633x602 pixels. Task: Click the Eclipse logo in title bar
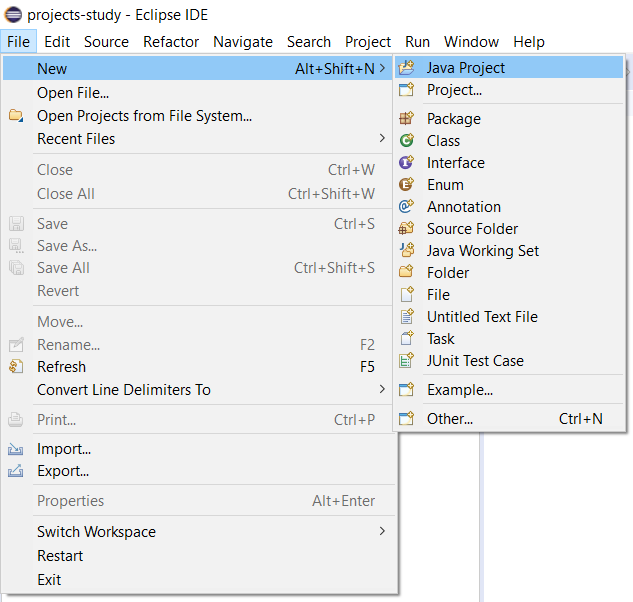coord(13,15)
